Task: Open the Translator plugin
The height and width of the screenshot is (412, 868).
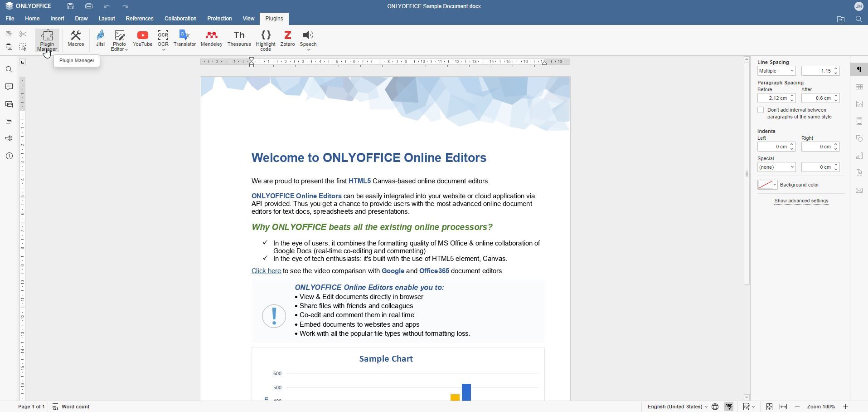Action: (x=184, y=39)
